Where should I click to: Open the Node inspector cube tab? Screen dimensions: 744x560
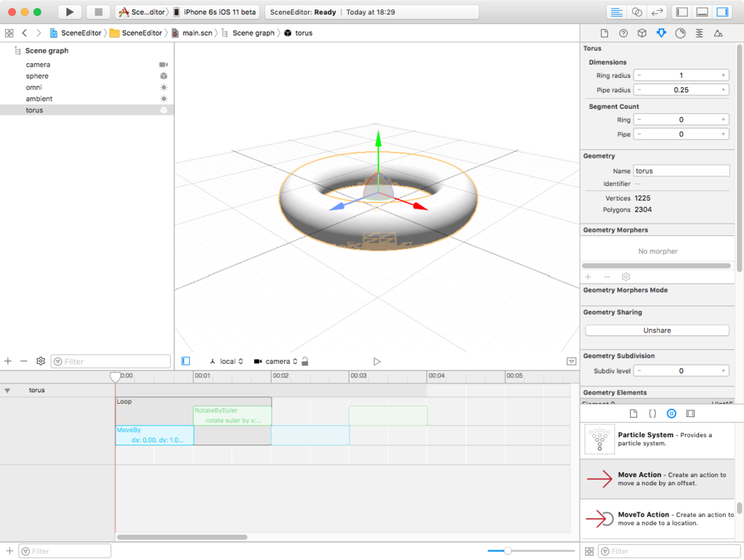click(642, 33)
